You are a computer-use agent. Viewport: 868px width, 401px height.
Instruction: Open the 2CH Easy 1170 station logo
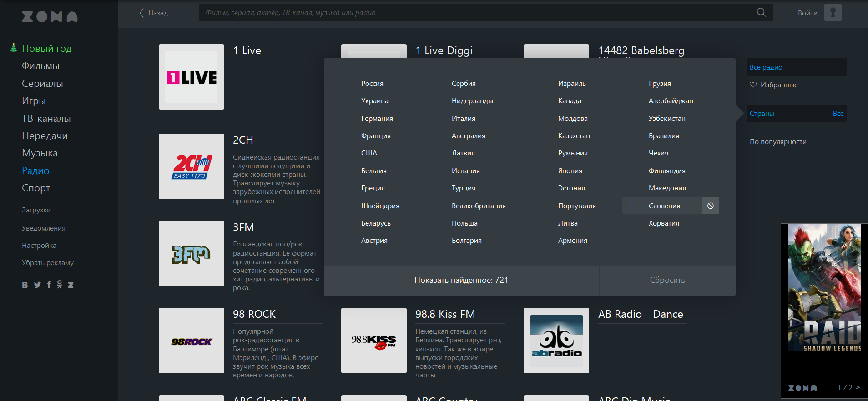[192, 166]
